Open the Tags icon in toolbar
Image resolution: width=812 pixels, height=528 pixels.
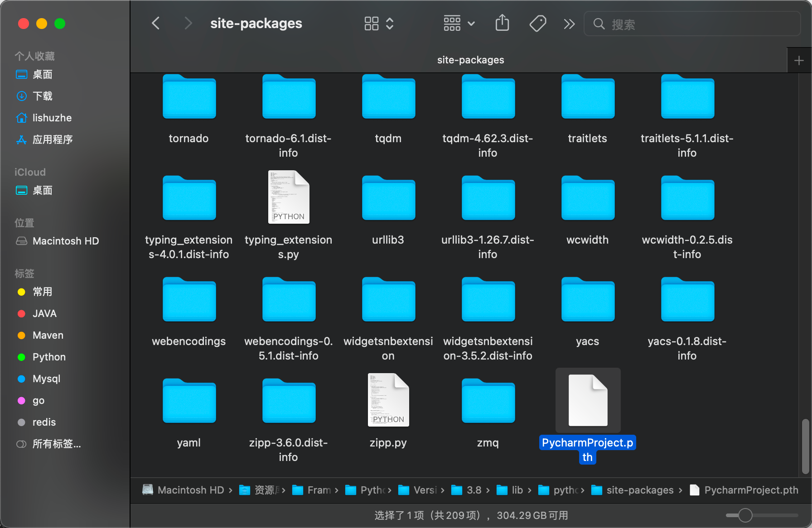click(537, 23)
